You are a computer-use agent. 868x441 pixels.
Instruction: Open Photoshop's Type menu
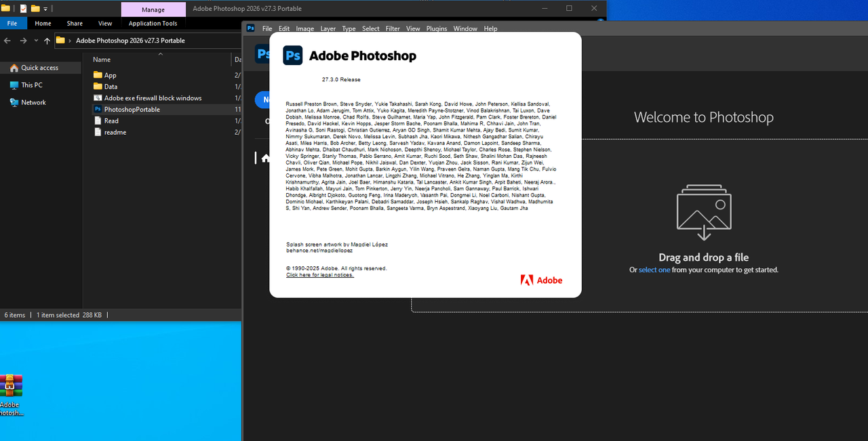point(349,28)
